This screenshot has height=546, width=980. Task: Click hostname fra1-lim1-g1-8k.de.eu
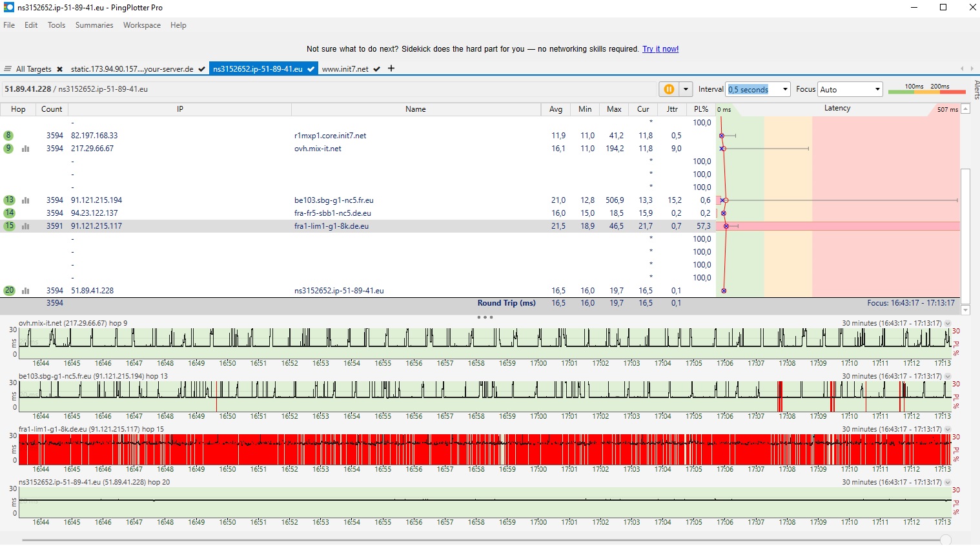pos(331,226)
